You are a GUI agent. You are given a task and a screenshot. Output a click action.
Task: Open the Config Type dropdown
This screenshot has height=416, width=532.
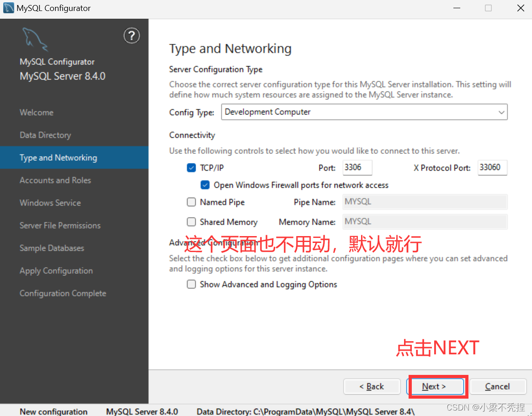coord(364,112)
